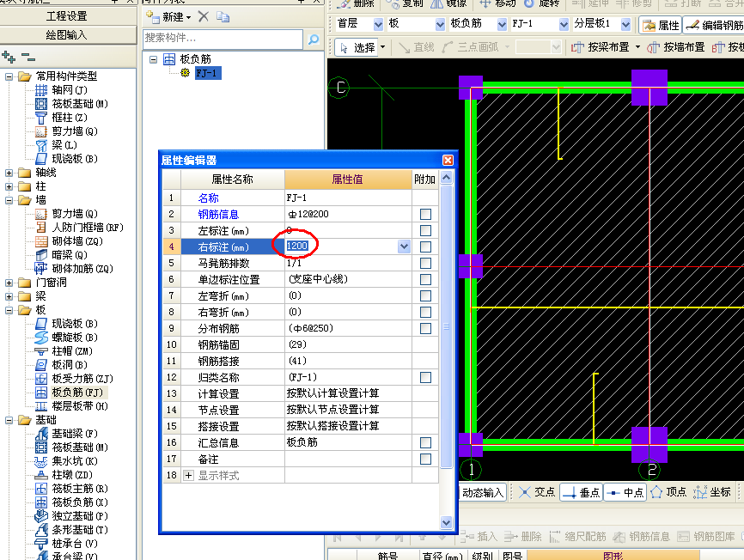Viewport: 744px width, 560px height.
Task: Select 板洞(B) in the slab folder
Action: (x=70, y=365)
